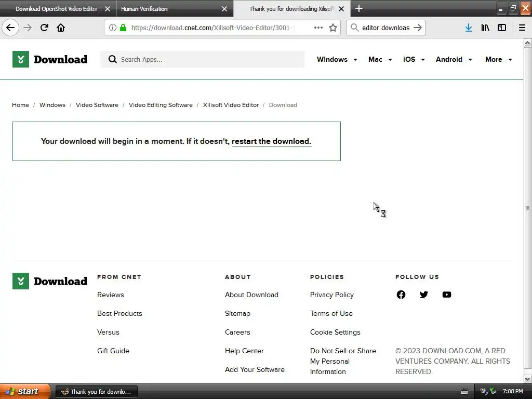Open the Downloads arrow panel

[x=469, y=28]
